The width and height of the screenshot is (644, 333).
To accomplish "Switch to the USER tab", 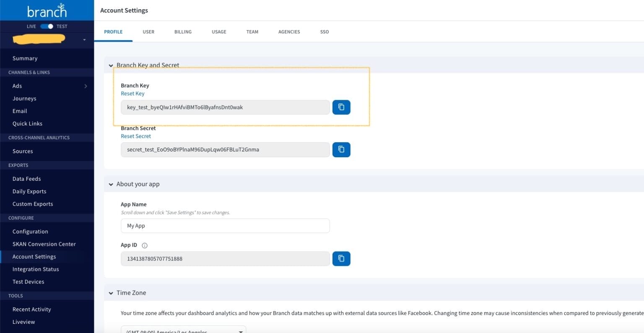I will (x=148, y=31).
